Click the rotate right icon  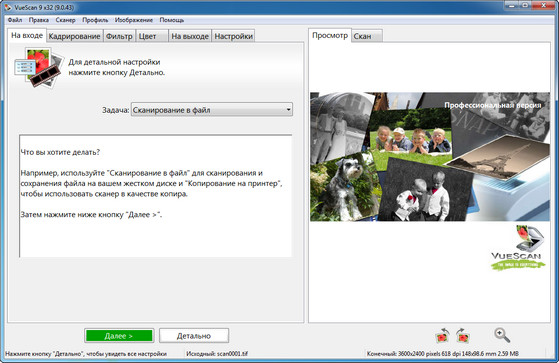click(463, 336)
